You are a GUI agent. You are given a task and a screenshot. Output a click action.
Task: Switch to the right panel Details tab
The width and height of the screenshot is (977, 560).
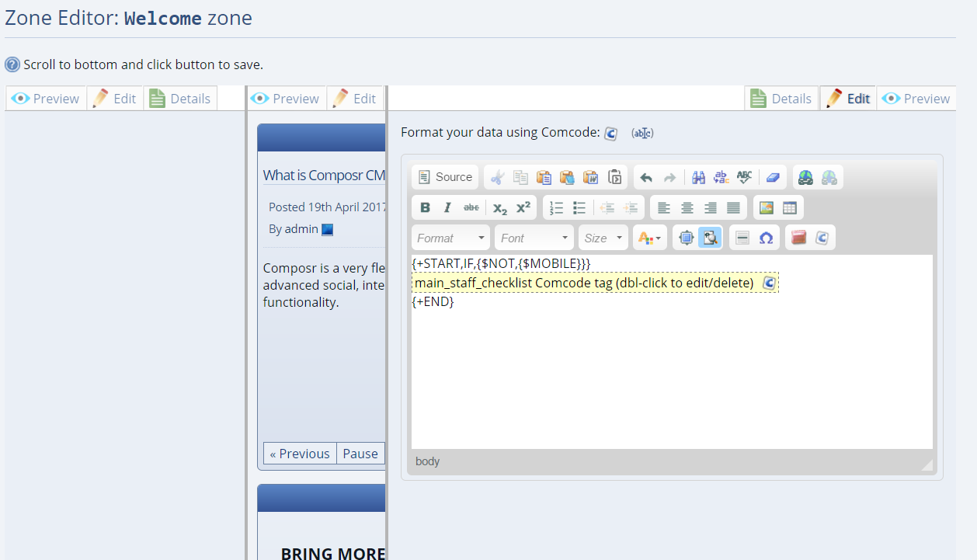click(782, 99)
